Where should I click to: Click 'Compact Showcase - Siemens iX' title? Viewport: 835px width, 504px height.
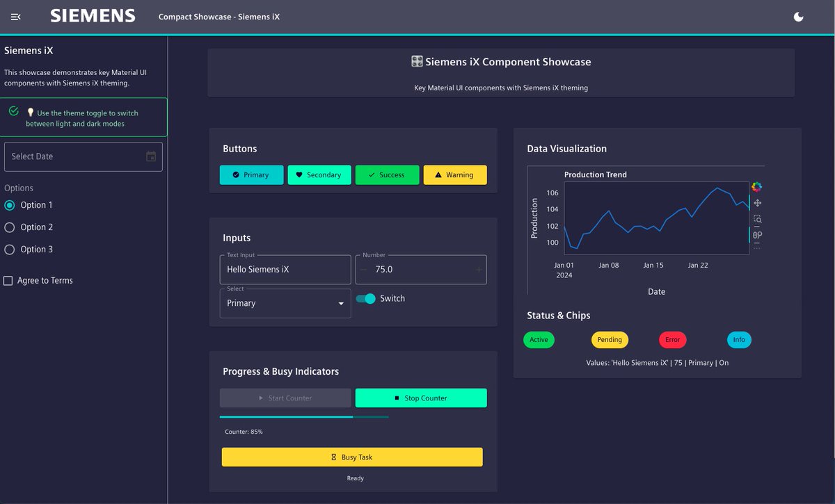coord(219,17)
